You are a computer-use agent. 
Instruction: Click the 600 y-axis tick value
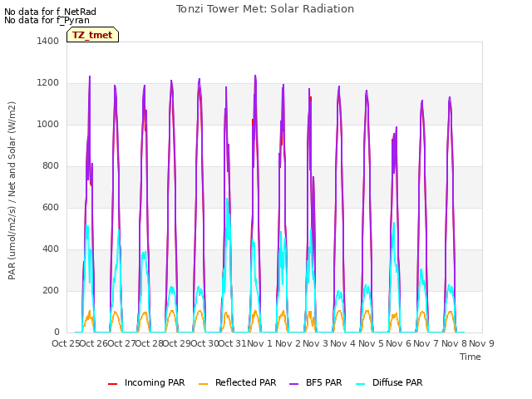pos(51,207)
